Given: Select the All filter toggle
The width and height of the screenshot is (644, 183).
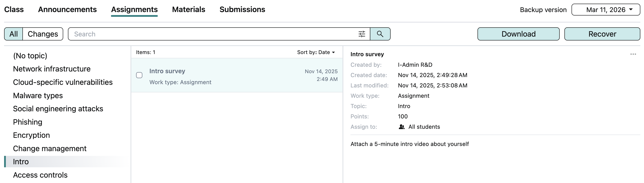Looking at the screenshot, I should (x=14, y=34).
